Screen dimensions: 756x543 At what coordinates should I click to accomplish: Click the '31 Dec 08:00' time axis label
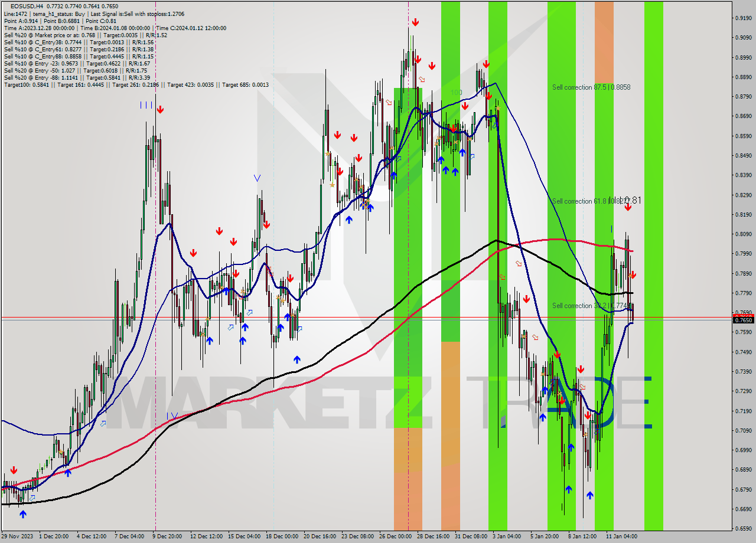(471, 537)
